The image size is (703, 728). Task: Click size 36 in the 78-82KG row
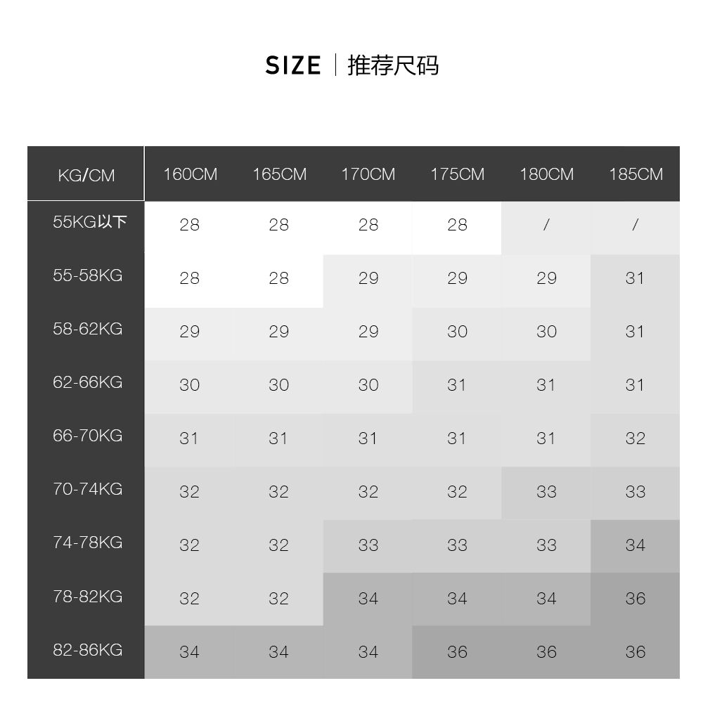pos(635,599)
